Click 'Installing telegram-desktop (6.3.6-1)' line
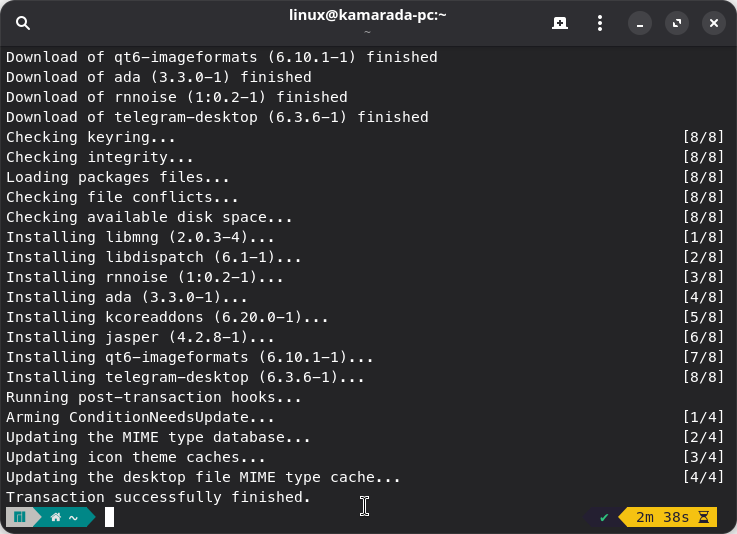The width and height of the screenshot is (737, 534). point(185,377)
